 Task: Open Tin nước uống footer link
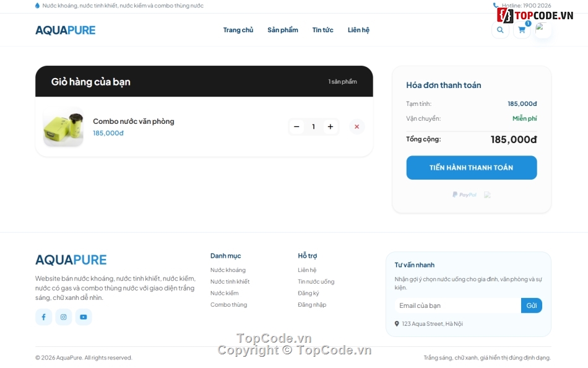pos(316,282)
